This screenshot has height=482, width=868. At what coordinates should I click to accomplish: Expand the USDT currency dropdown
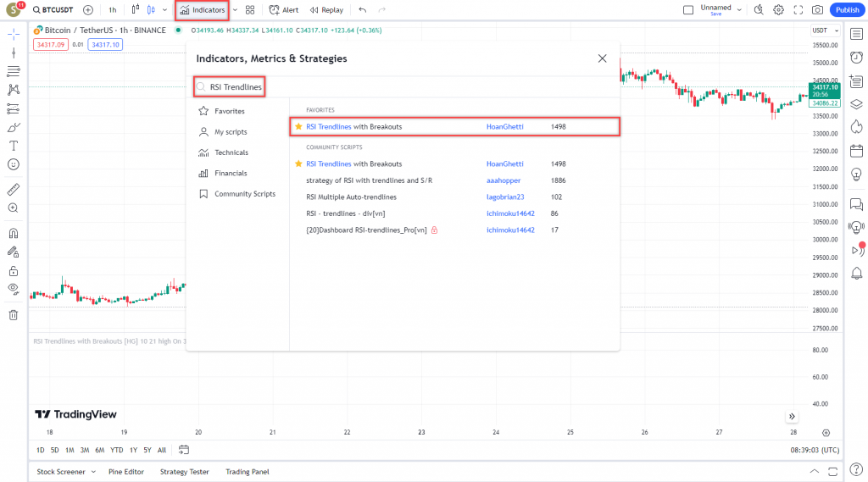pos(825,30)
